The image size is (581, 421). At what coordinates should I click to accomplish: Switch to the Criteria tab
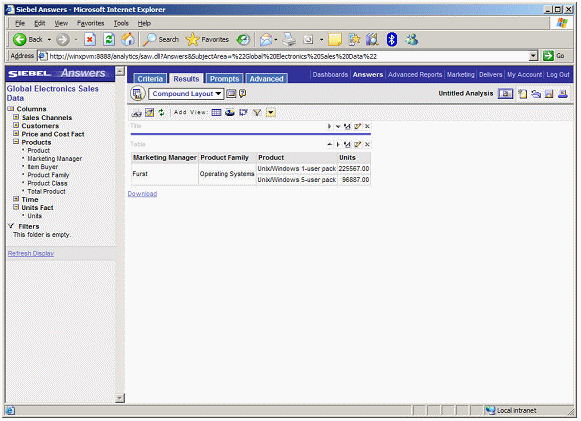[150, 79]
